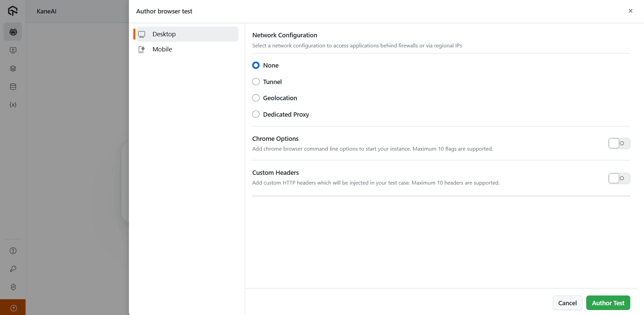Image resolution: width=644 pixels, height=315 pixels.
Task: Open the database icon in the sidebar
Action: [x=13, y=87]
